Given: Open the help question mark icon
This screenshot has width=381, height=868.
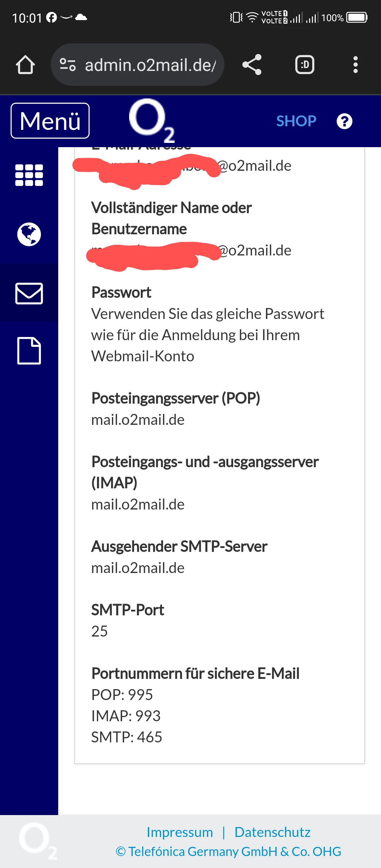Looking at the screenshot, I should coord(344,121).
